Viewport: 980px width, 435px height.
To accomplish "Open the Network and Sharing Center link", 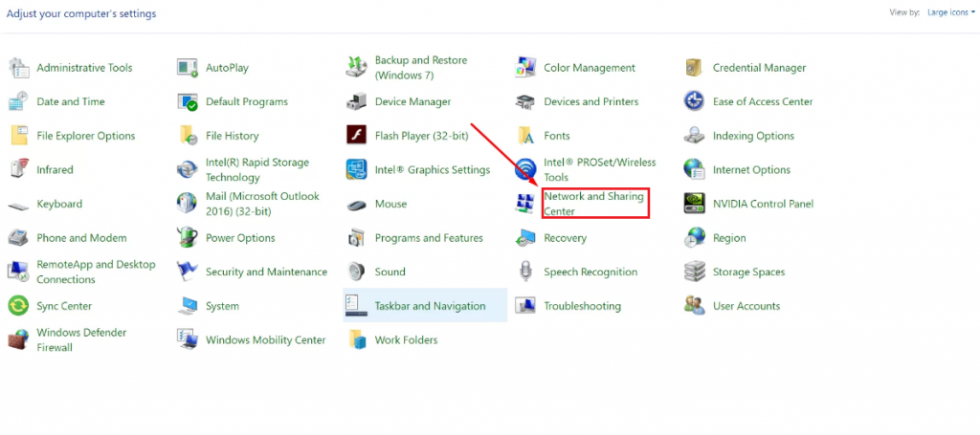I will pos(593,204).
